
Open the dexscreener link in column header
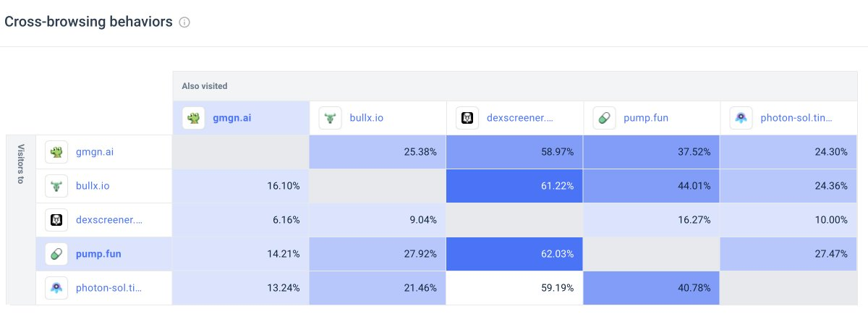coord(521,117)
